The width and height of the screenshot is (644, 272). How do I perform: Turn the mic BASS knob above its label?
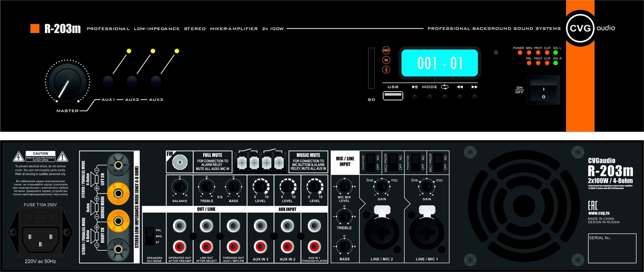(344, 247)
